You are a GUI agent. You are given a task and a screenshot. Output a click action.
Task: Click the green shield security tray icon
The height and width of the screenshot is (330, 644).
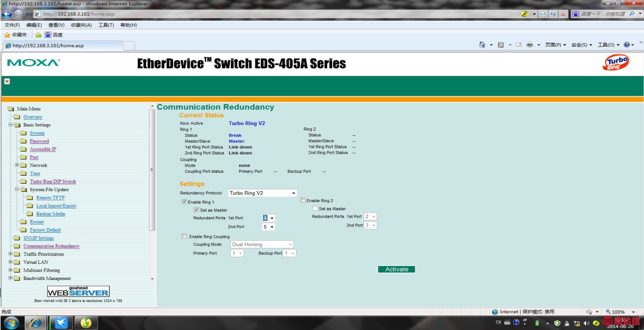point(557,323)
